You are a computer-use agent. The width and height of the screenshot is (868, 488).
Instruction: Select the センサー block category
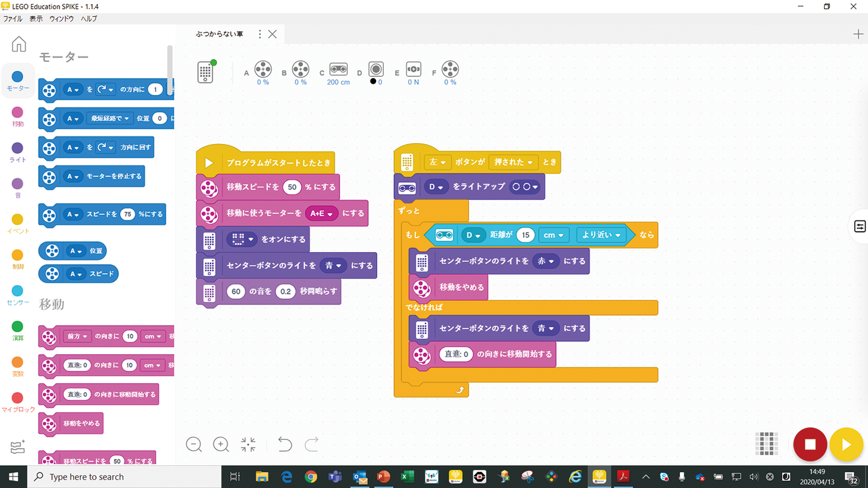[17, 291]
